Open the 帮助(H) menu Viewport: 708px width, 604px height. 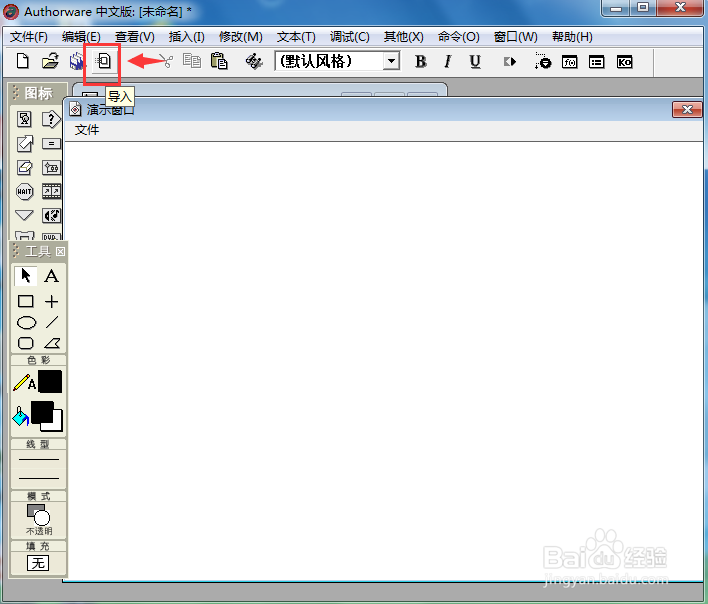(572, 37)
